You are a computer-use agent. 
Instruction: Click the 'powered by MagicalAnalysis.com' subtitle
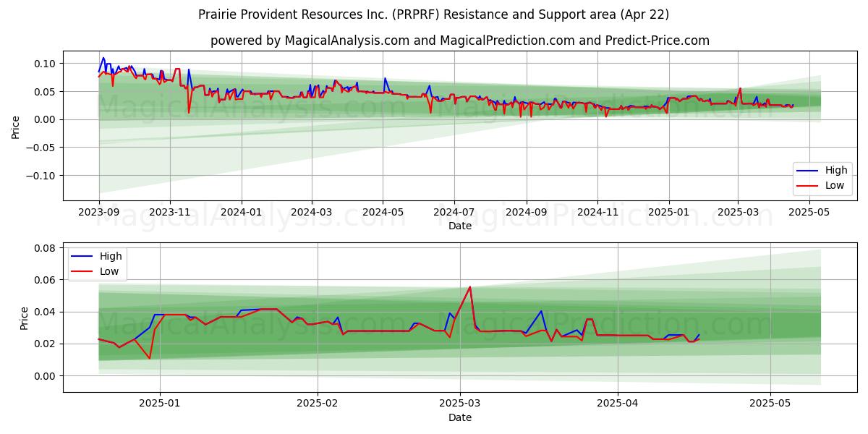[x=459, y=41]
